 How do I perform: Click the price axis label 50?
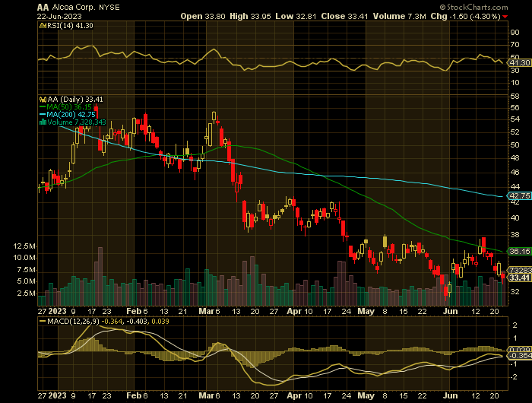515,144
